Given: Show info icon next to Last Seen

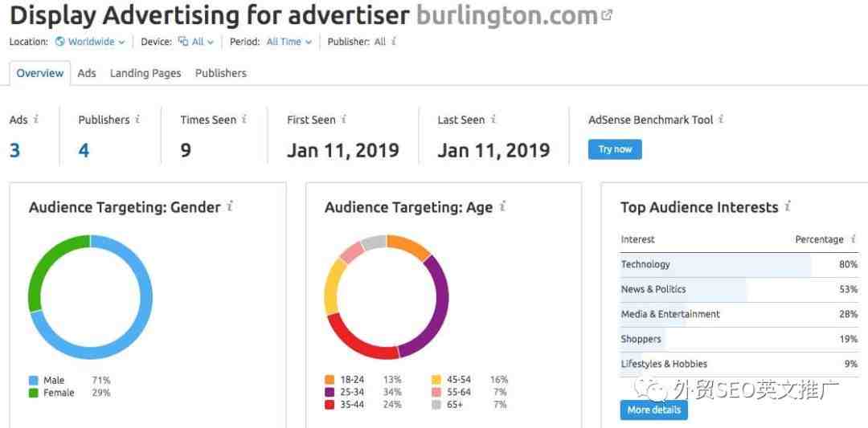Looking at the screenshot, I should click(x=493, y=119).
